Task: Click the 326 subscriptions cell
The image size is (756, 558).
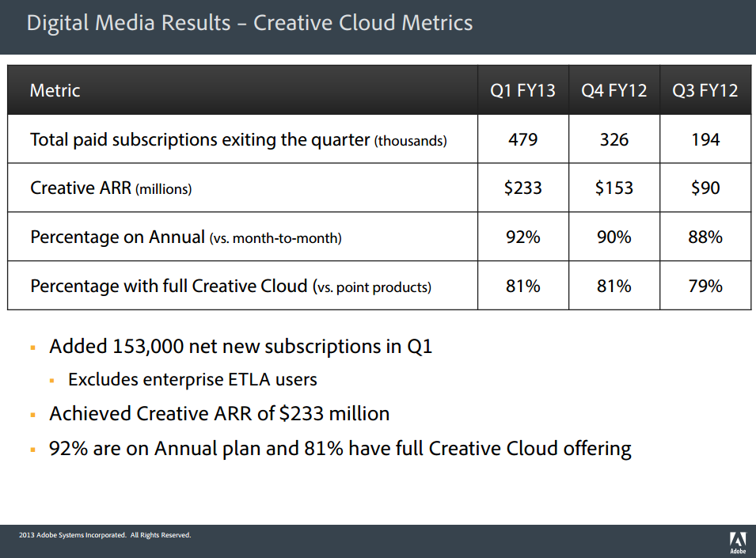Action: 614,140
